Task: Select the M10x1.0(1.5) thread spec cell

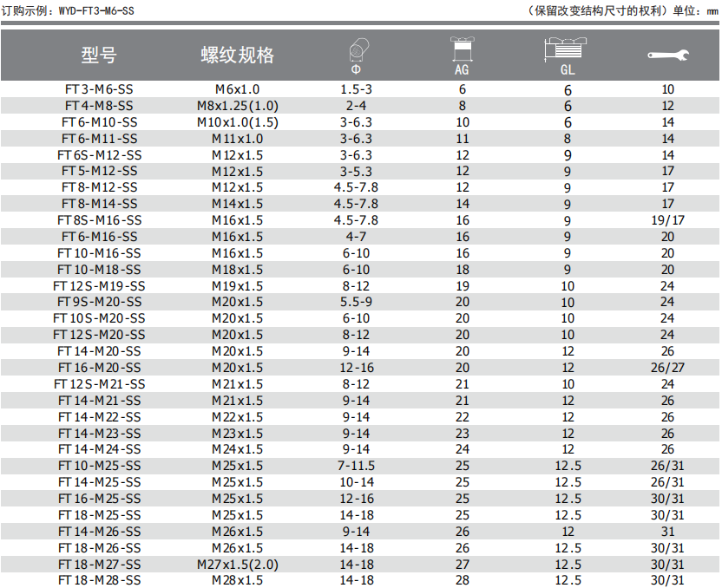Action: 237,122
